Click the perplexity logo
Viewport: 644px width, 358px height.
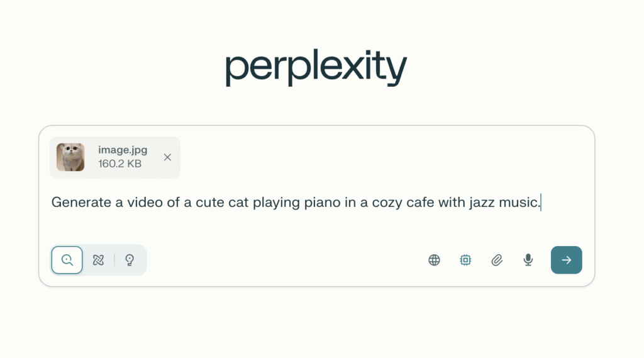[316, 68]
